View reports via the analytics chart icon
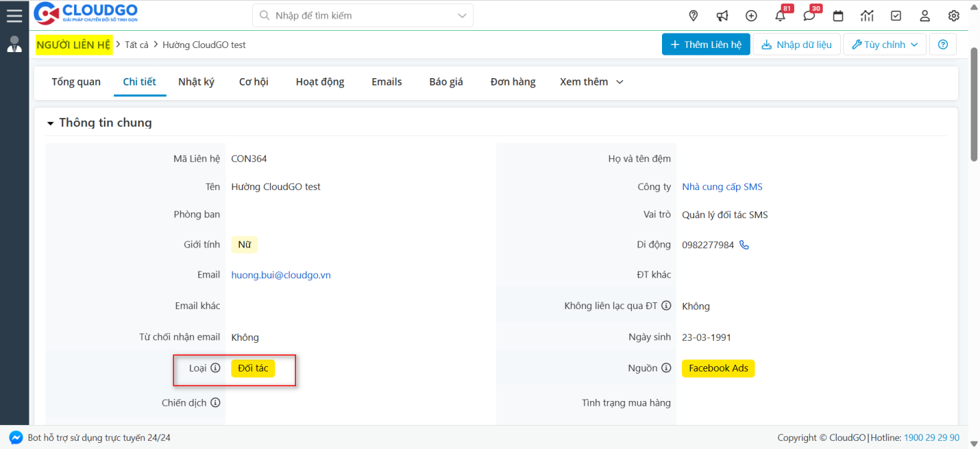Viewport: 980px width, 449px height. (866, 15)
